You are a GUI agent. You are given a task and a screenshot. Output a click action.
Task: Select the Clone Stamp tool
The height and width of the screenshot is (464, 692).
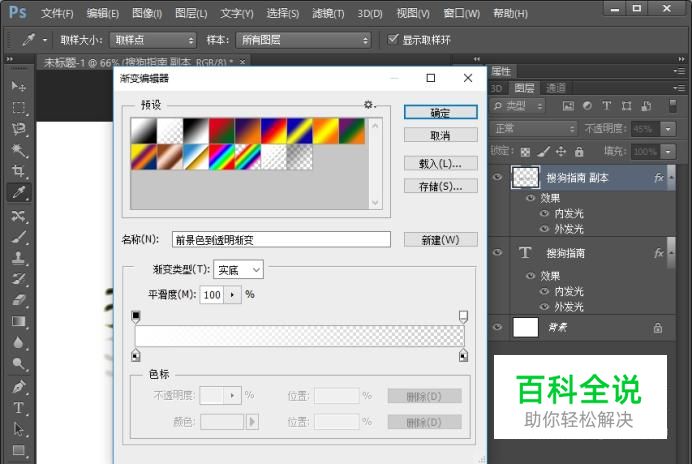[18, 258]
